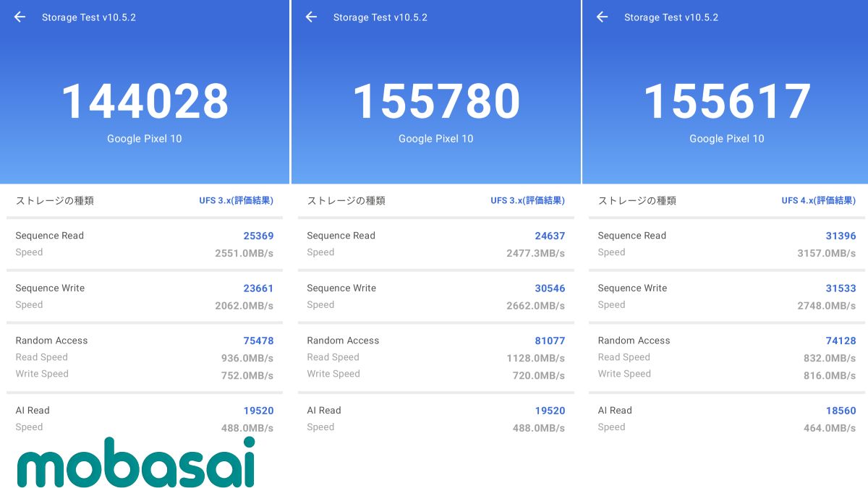The width and height of the screenshot is (868, 488).
Task: Click Sequence Write score 31533
Action: point(841,288)
